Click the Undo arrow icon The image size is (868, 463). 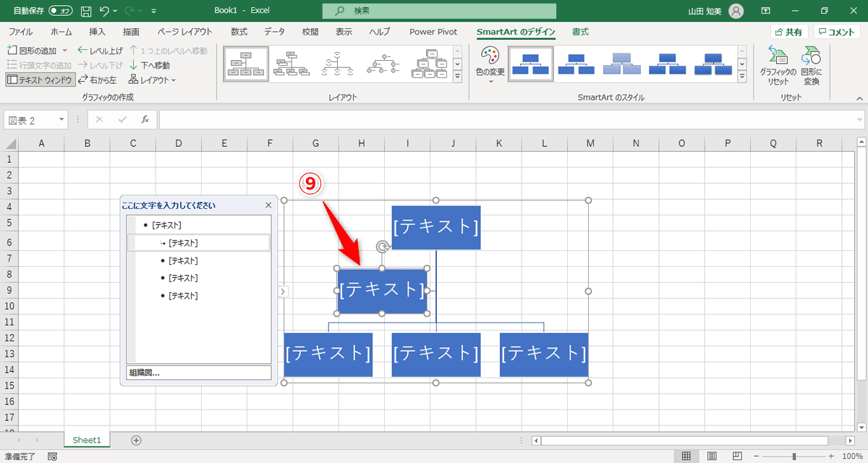pyautogui.click(x=104, y=11)
